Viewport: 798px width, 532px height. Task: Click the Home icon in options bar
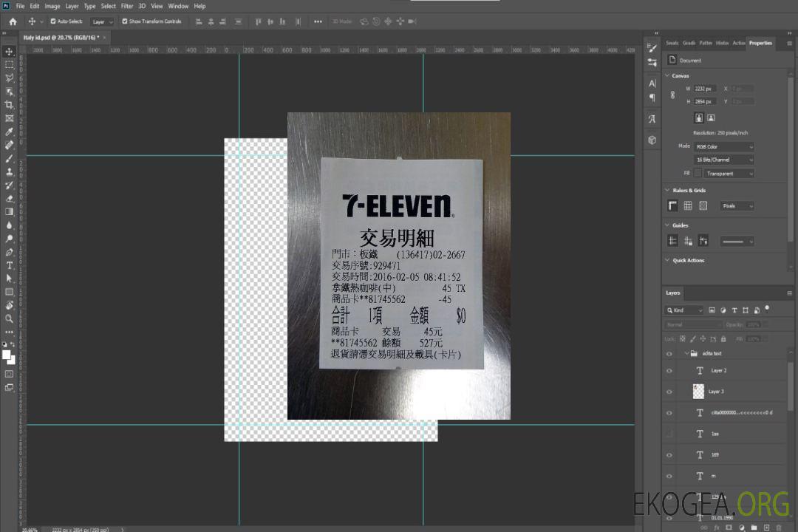[x=13, y=21]
